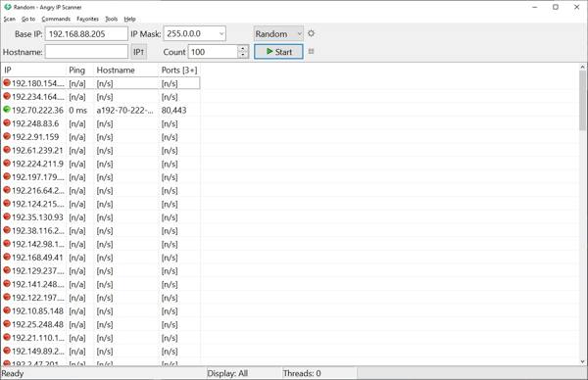Open the Random feeder dropdown

coord(278,33)
